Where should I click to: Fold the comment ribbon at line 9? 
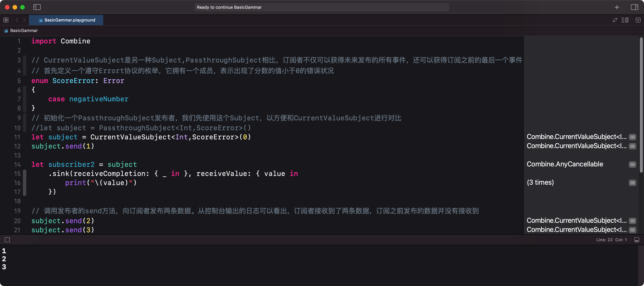coord(25,122)
